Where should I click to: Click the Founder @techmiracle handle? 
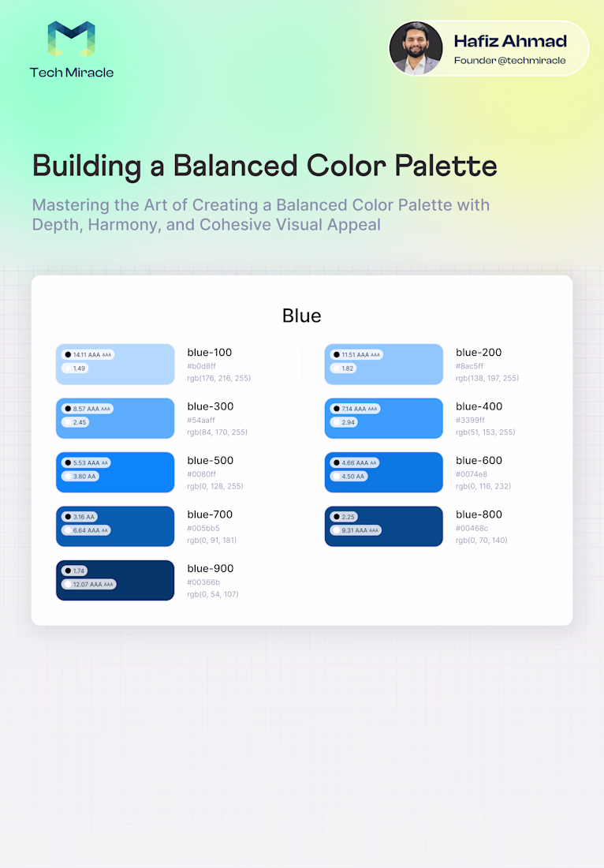(x=509, y=61)
